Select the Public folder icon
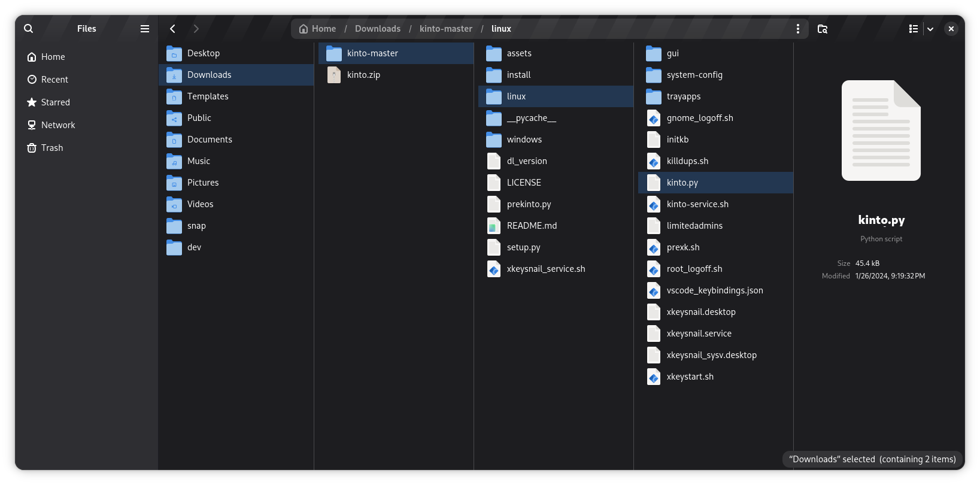 pyautogui.click(x=174, y=118)
